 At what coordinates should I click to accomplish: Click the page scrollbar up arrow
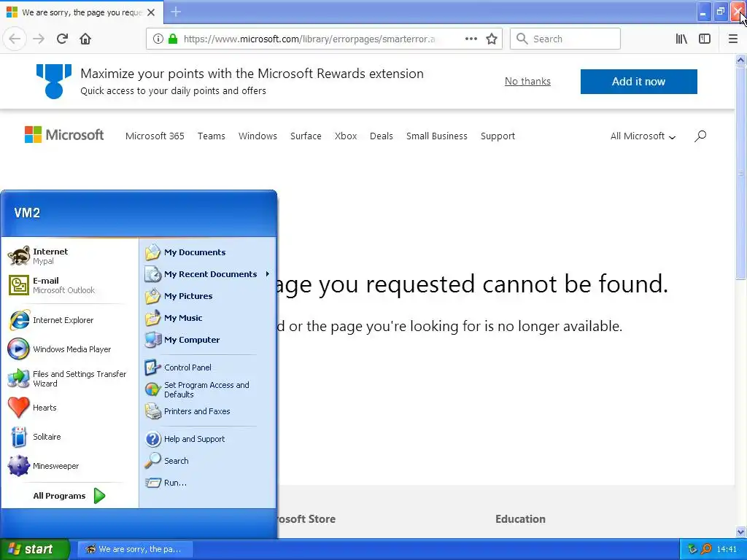coord(741,60)
